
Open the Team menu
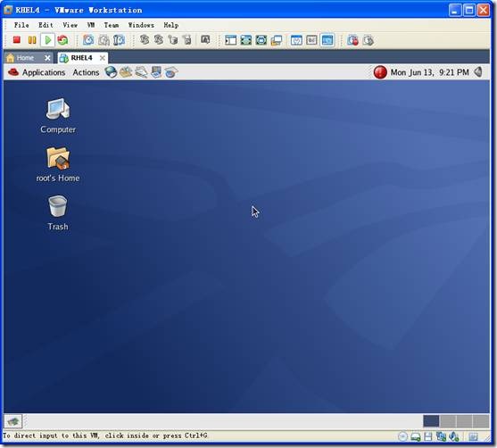coord(112,25)
